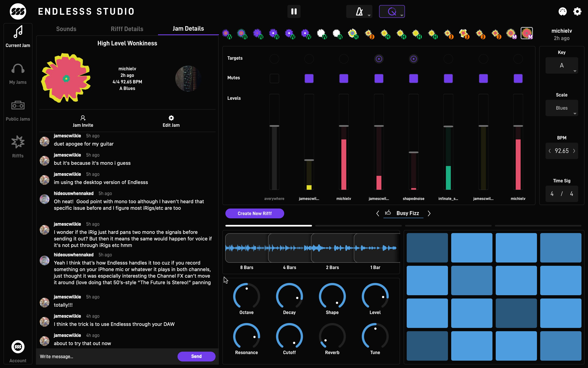Toggle the purple quantize icon
Screen dimensions: 588x368
click(392, 11)
